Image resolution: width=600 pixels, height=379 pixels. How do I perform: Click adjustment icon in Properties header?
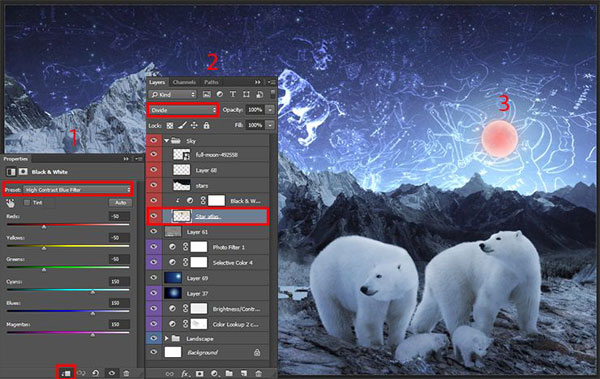(11, 172)
